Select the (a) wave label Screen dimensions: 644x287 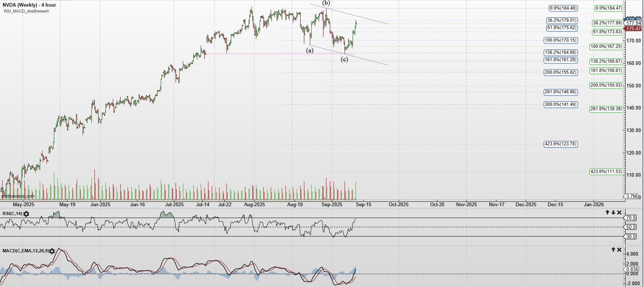tap(310, 50)
